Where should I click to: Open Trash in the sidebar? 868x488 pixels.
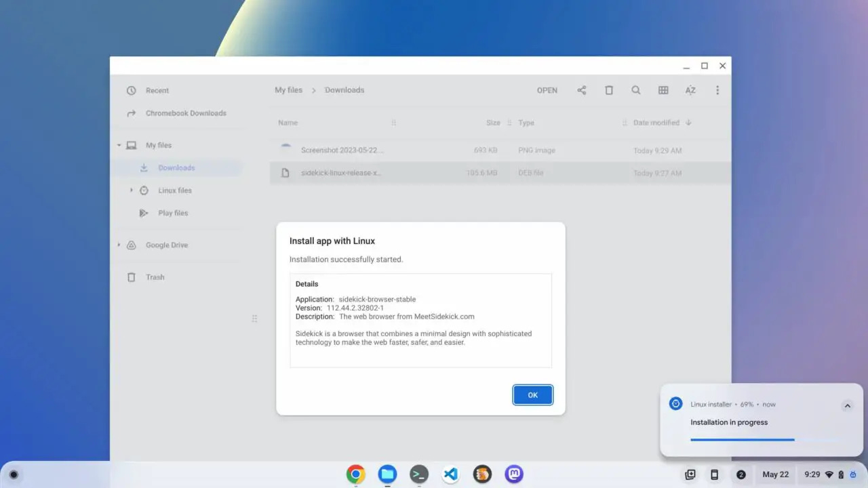pos(155,277)
